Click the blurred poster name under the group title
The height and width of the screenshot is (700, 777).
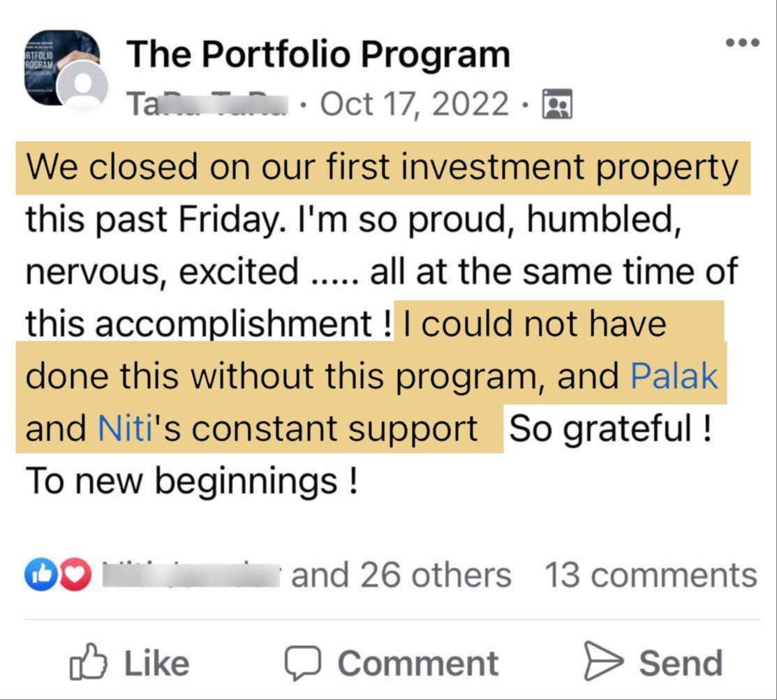207,105
